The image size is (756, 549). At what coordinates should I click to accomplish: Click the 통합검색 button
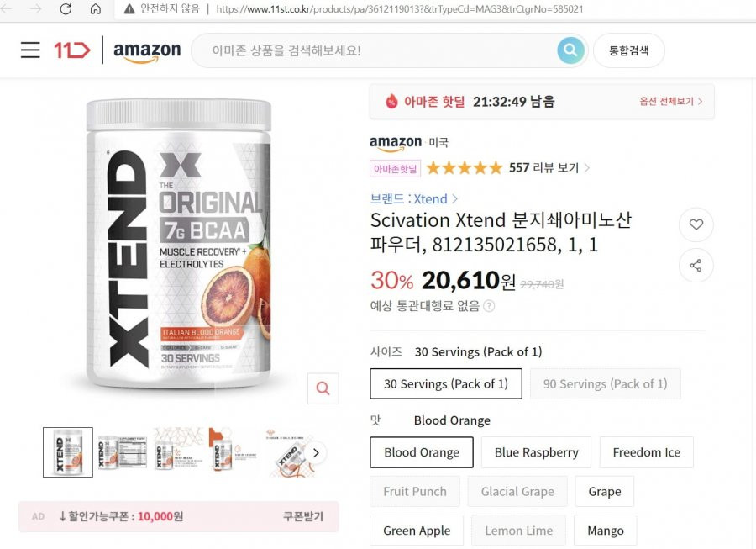coord(628,50)
